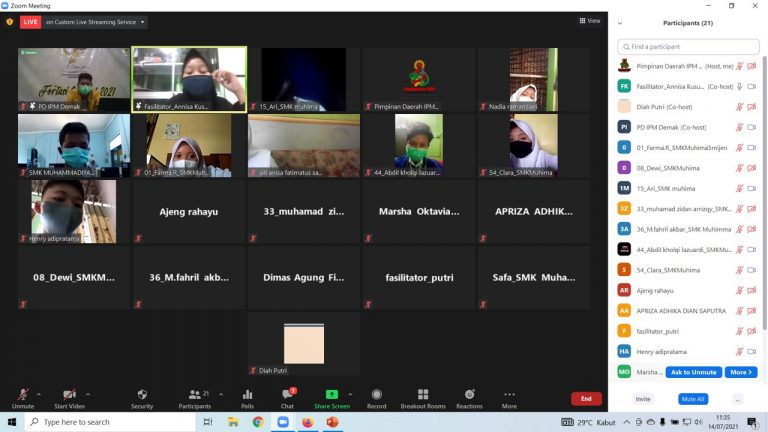This screenshot has height=432, width=768.
Task: Click the Find a participant search field
Action: click(x=688, y=47)
